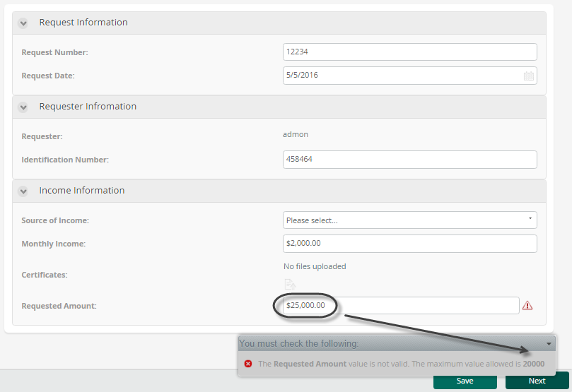
Task: Click the 'Request Date:' label
Action: pos(48,76)
